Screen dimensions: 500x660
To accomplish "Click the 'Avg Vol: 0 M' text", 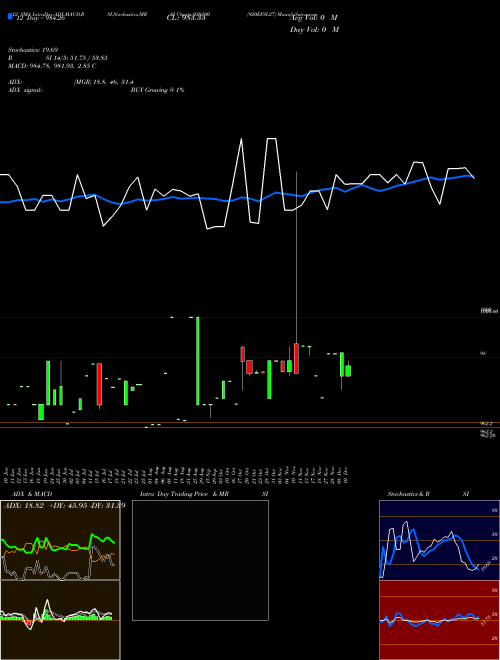I will pyautogui.click(x=314, y=18).
